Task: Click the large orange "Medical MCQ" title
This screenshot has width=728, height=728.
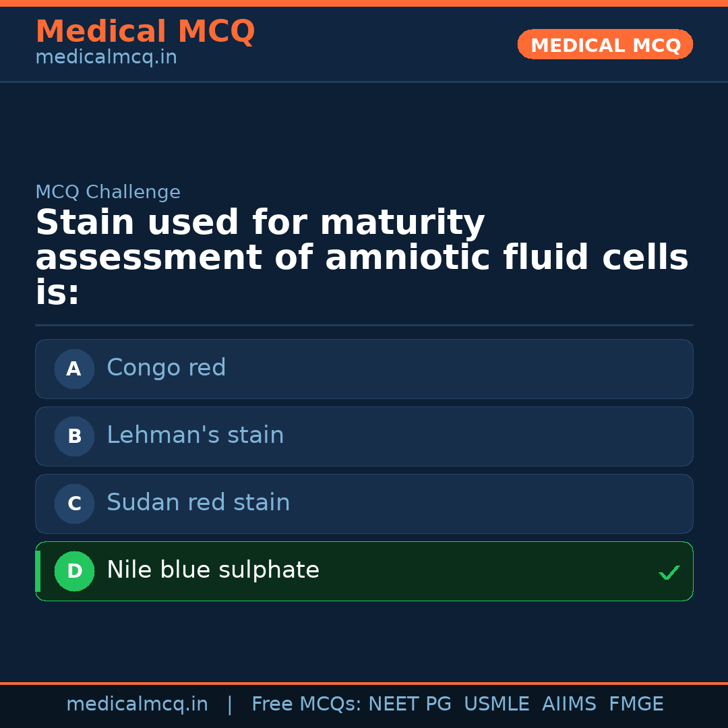Action: (x=145, y=32)
